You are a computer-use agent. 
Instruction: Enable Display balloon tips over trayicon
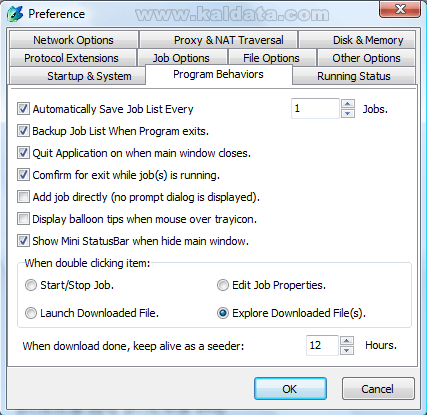pyautogui.click(x=23, y=219)
